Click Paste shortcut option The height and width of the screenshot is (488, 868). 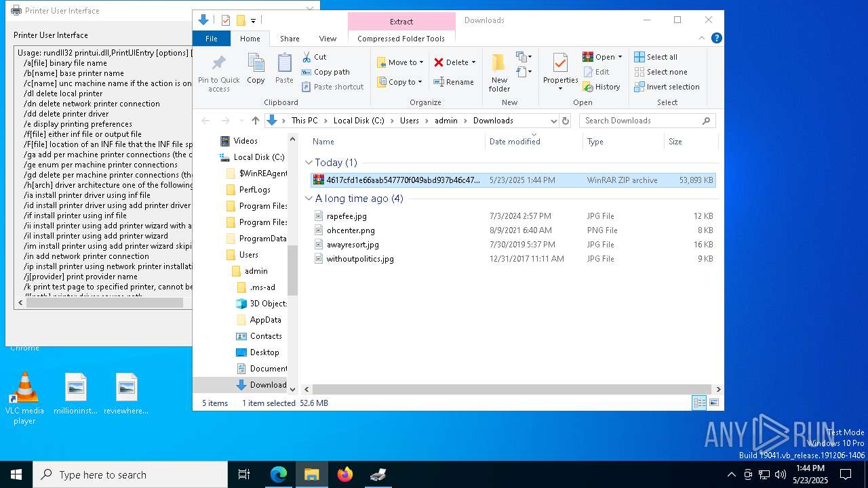tap(332, 87)
